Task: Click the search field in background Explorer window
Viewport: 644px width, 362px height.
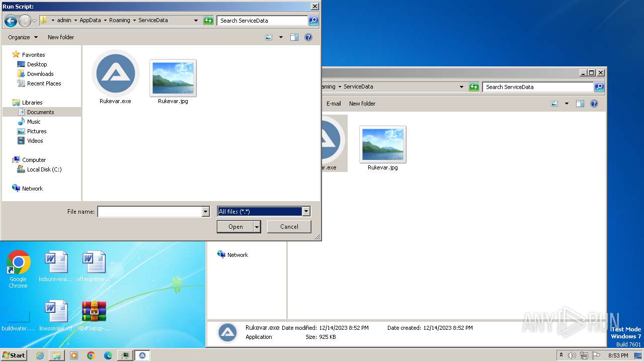Action: (538, 87)
